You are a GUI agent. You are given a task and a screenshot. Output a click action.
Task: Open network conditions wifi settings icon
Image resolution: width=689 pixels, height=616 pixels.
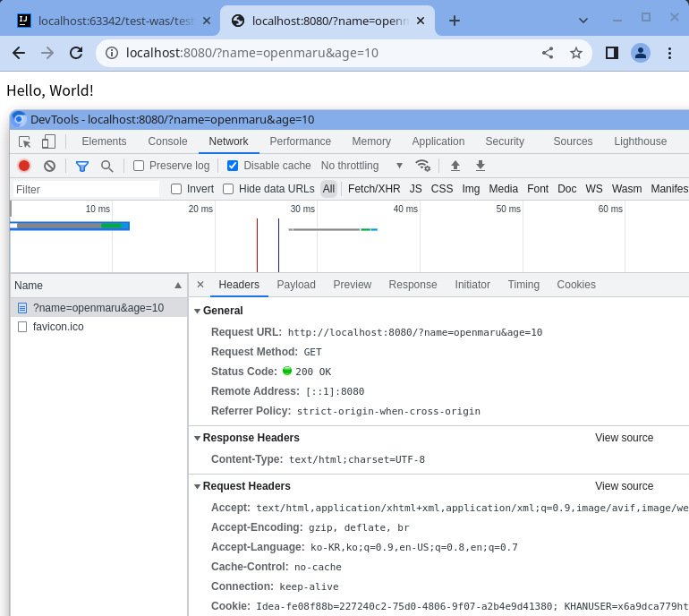(423, 166)
